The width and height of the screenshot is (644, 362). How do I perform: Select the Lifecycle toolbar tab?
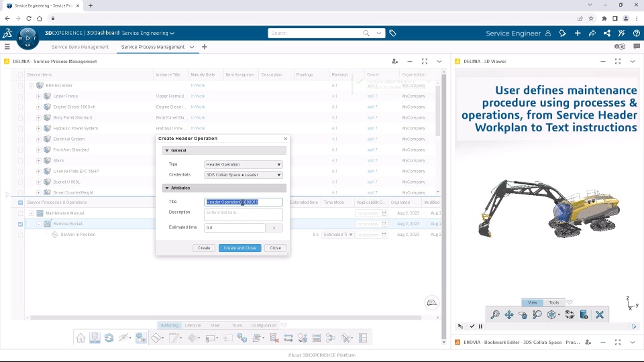(x=193, y=326)
